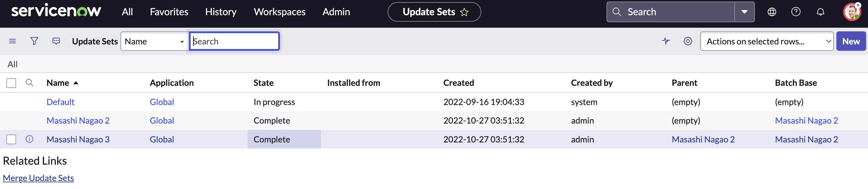Check the Masashi Nagao 3 row checkbox
Viewport: 868px width, 189px height.
[11, 139]
